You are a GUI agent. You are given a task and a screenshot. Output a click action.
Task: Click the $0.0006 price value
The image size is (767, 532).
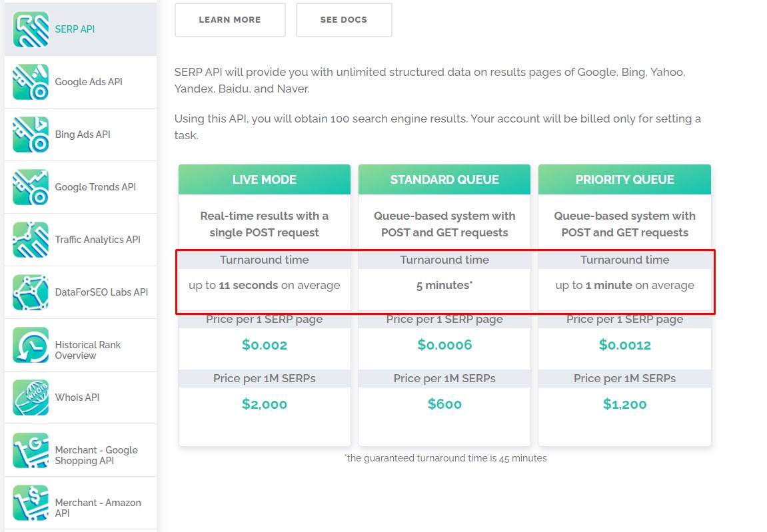tap(444, 345)
